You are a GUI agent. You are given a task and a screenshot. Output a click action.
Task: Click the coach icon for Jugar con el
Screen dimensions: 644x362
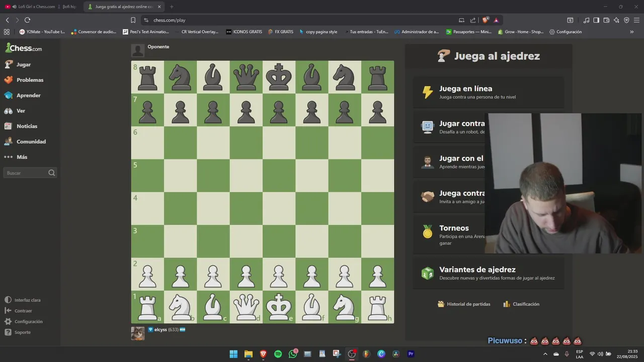427,162
